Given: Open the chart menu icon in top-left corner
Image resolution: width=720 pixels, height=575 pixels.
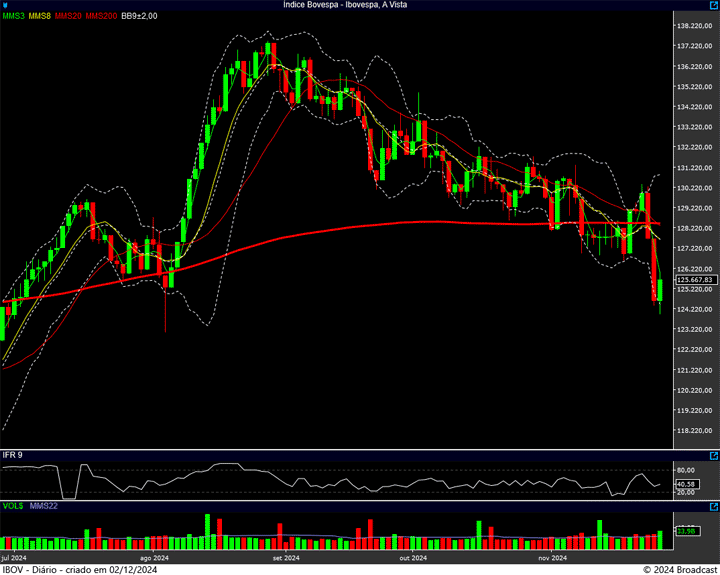Looking at the screenshot, I should (x=4, y=5).
